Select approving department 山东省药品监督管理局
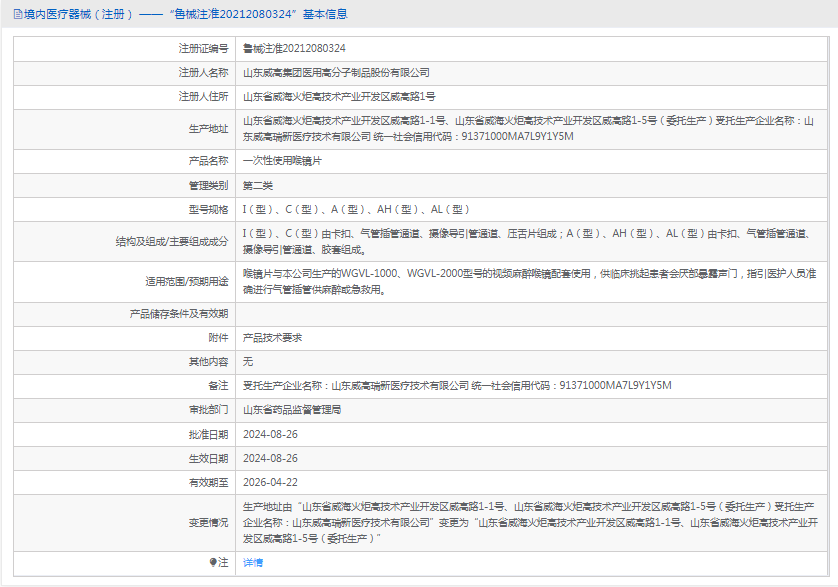The image size is (838, 587). click(292, 410)
